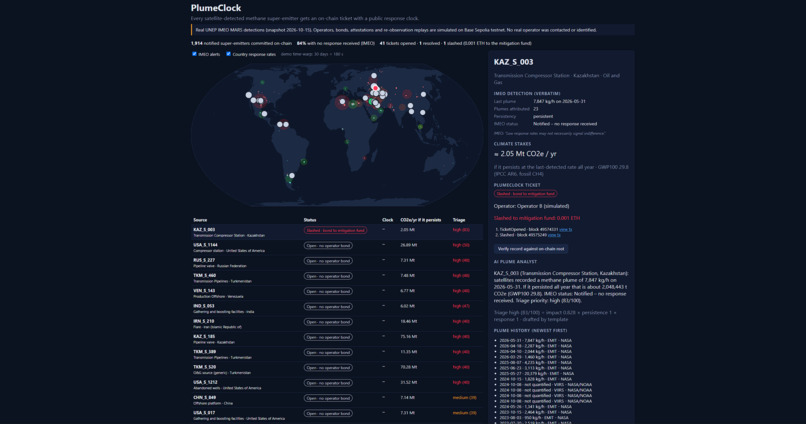Click the Open status pill for RUS_S_227

[x=328, y=261]
